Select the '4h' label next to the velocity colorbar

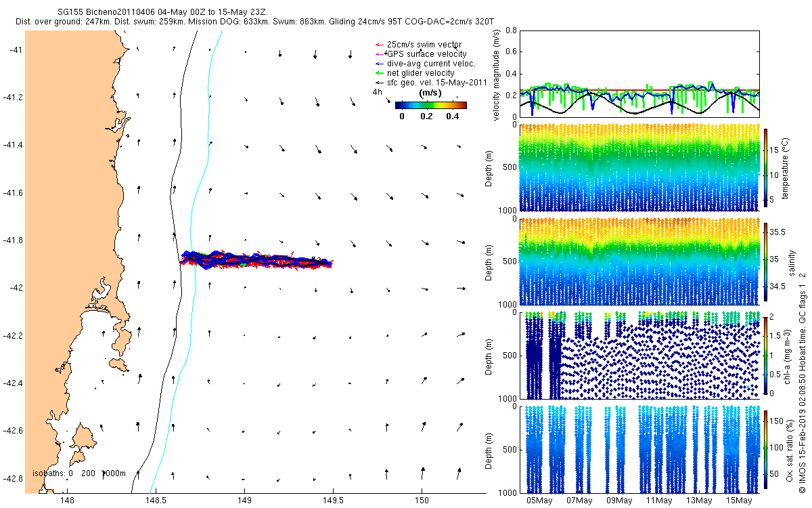378,92
